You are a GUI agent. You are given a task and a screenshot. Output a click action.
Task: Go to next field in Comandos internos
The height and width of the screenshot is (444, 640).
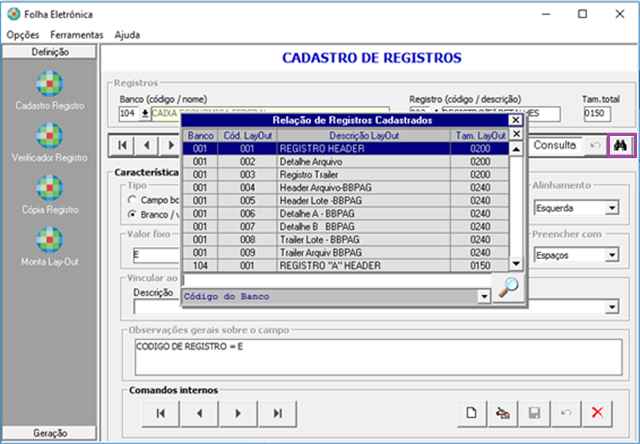[238, 413]
